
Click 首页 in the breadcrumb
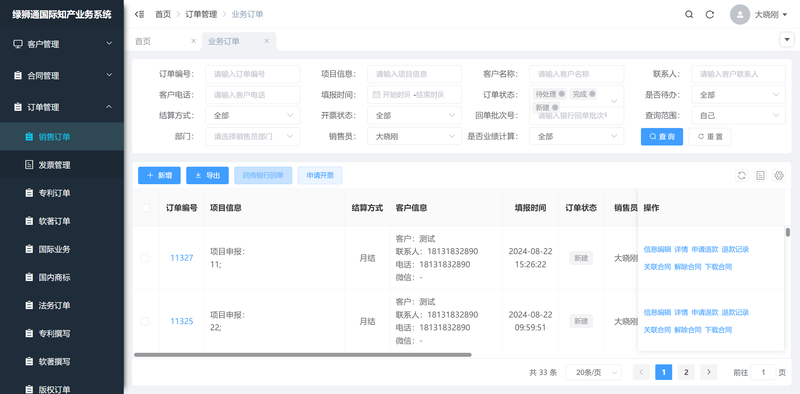pyautogui.click(x=163, y=14)
